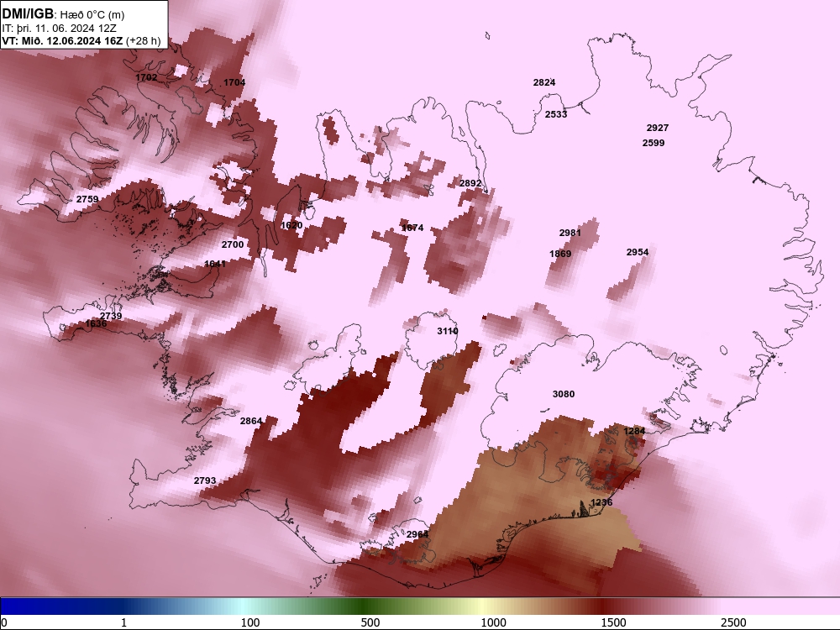Click the 2793 height label
Screen dimensions: 840x630
click(x=205, y=481)
